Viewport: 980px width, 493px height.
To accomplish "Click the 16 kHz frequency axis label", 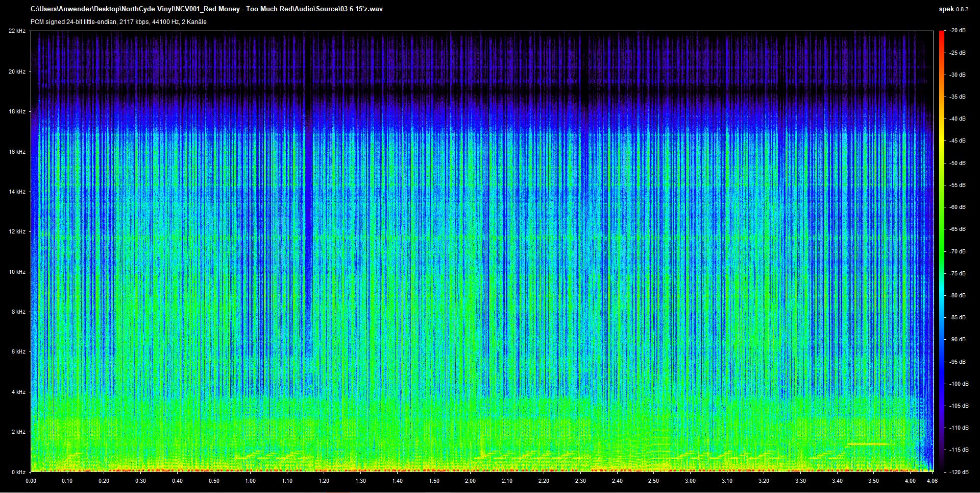I will pos(16,152).
